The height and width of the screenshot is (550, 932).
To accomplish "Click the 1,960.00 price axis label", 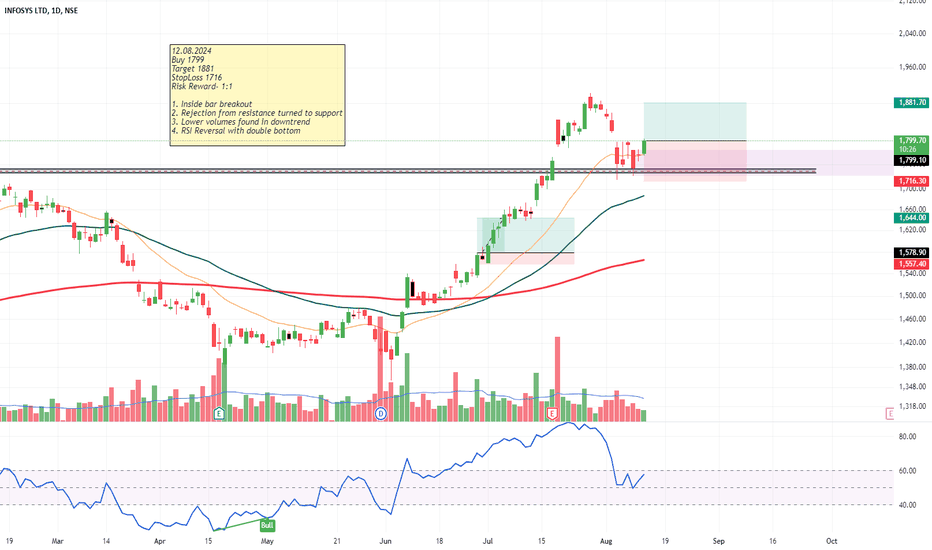I will click(x=912, y=68).
